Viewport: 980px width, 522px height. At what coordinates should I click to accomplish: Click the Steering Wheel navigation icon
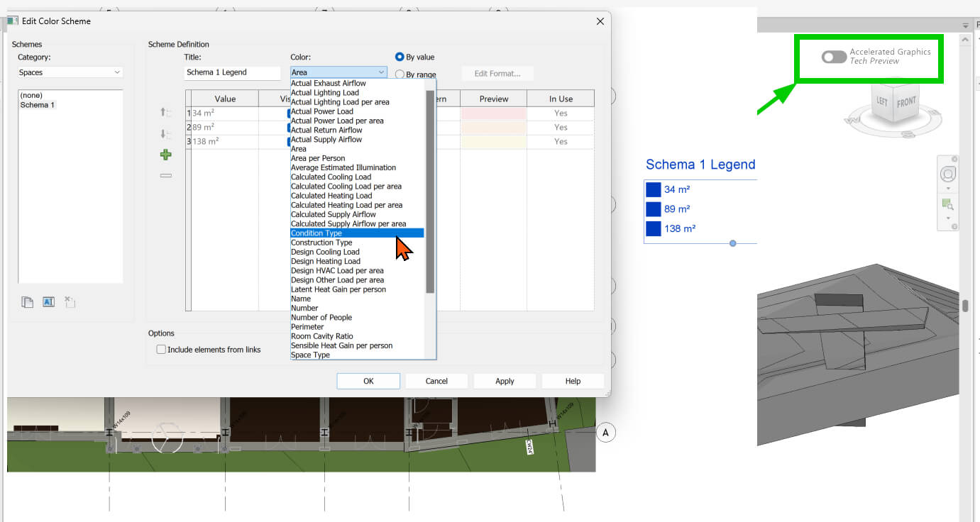point(947,174)
